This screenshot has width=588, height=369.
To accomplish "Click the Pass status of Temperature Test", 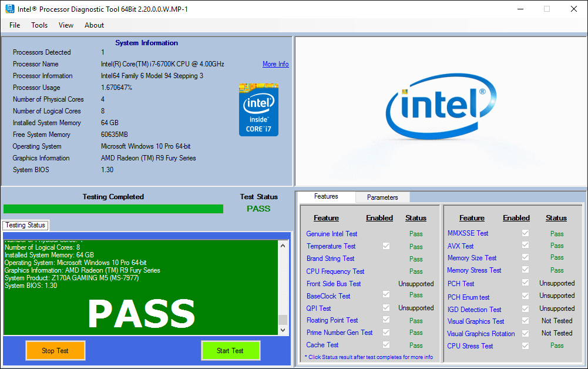I will (416, 247).
